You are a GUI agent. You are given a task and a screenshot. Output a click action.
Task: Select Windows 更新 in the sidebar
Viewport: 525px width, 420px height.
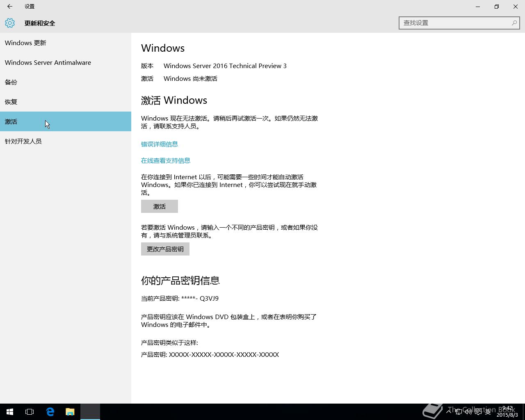click(x=66, y=43)
